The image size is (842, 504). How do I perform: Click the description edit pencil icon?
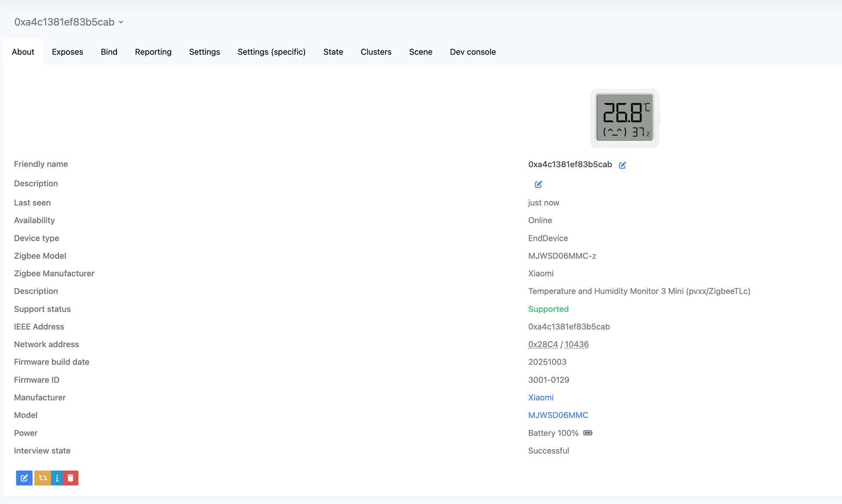coord(538,184)
